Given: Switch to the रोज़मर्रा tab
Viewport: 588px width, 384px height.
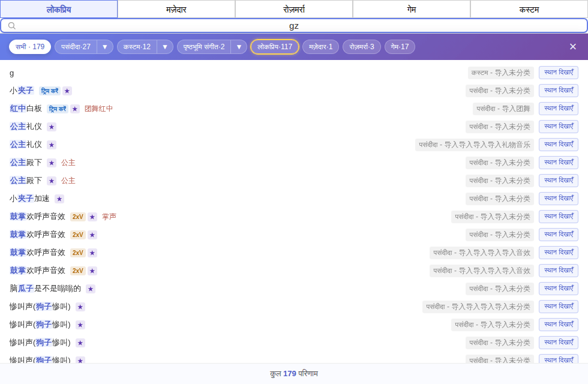Looking at the screenshot, I should coord(294,10).
